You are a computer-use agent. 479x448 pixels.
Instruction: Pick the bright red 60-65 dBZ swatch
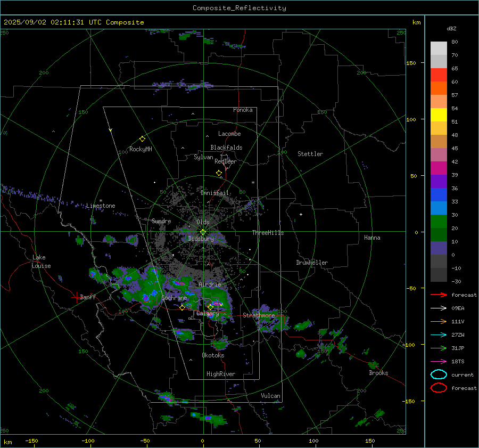click(439, 75)
